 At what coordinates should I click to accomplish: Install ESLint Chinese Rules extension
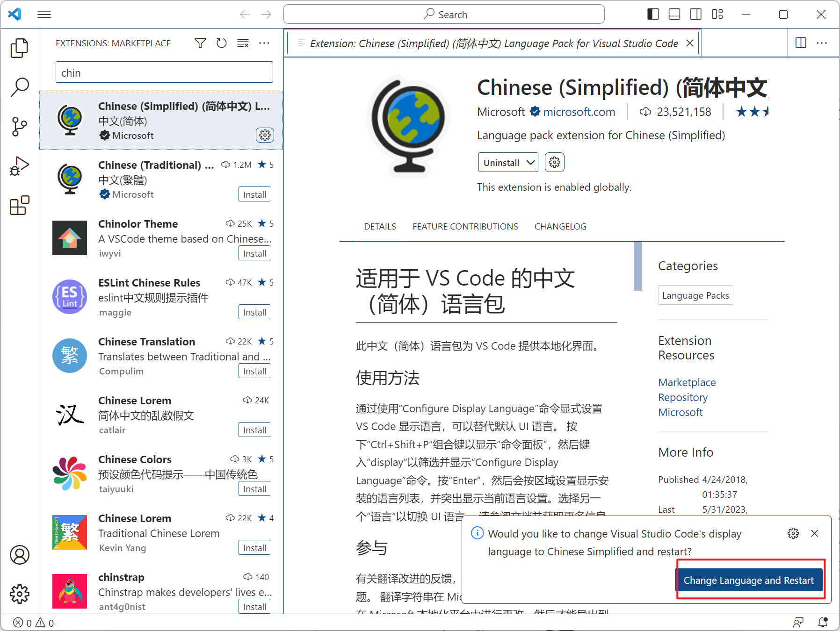pyautogui.click(x=254, y=312)
